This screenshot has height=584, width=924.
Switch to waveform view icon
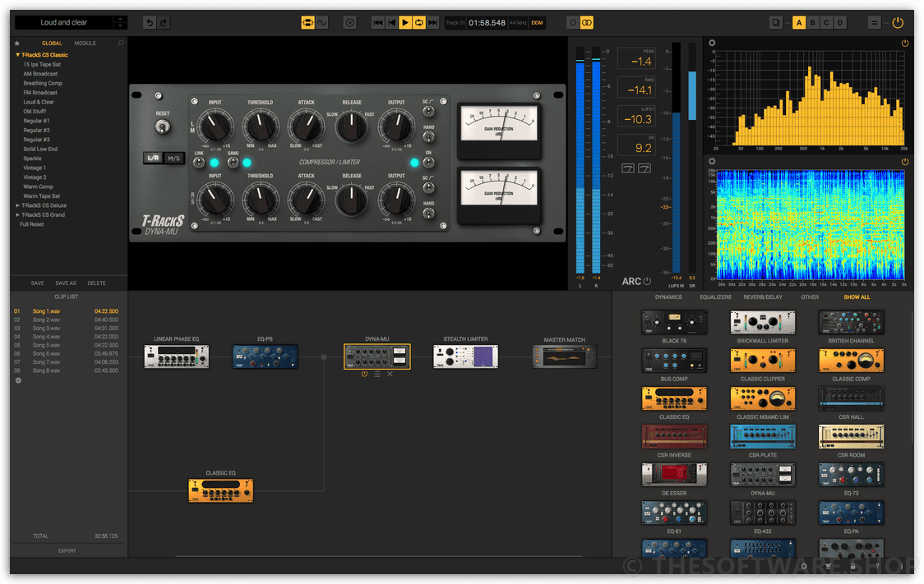(x=321, y=22)
